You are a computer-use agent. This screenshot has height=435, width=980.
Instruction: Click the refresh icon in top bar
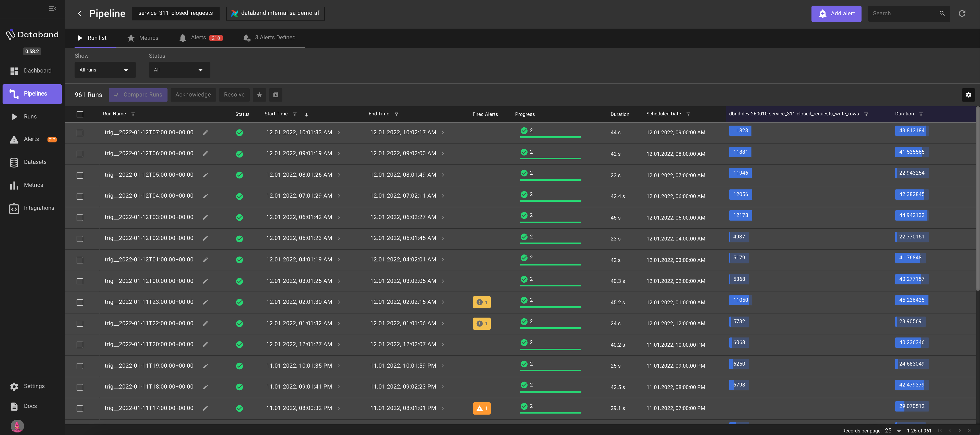(x=962, y=13)
